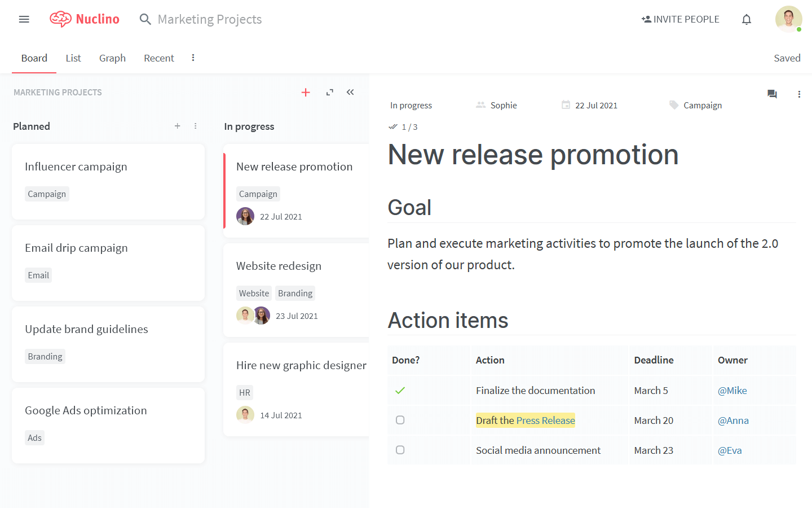This screenshot has height=508, width=812.
Task: Open the Google Ads optimization card
Action: coord(108,426)
